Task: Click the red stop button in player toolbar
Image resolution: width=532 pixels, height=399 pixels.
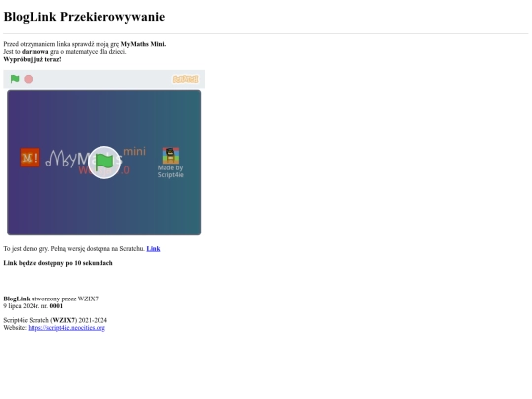Action: coord(29,79)
